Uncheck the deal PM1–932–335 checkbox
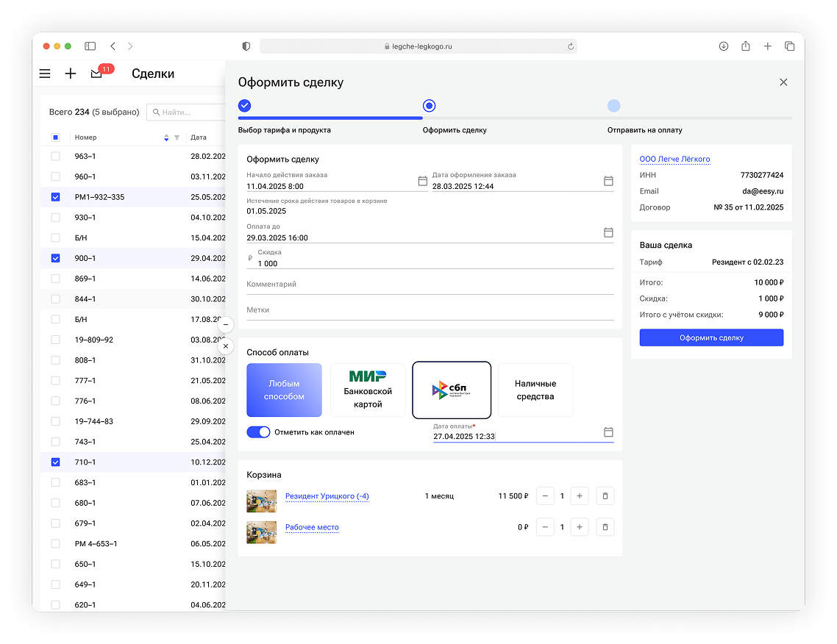 (55, 197)
